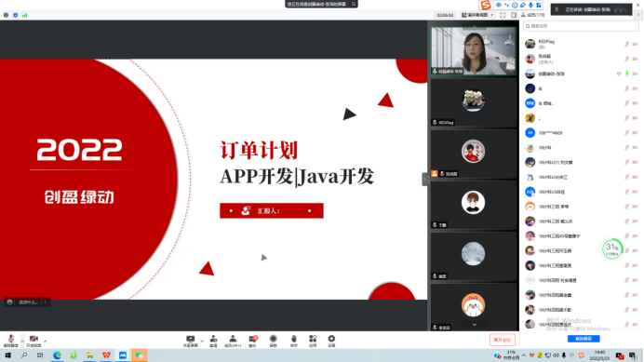Expand video options arrow next to camera
644x362 pixels.
pos(46,341)
